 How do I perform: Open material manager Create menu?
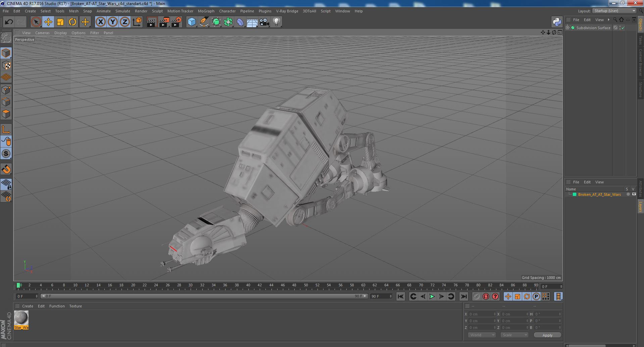tap(28, 306)
